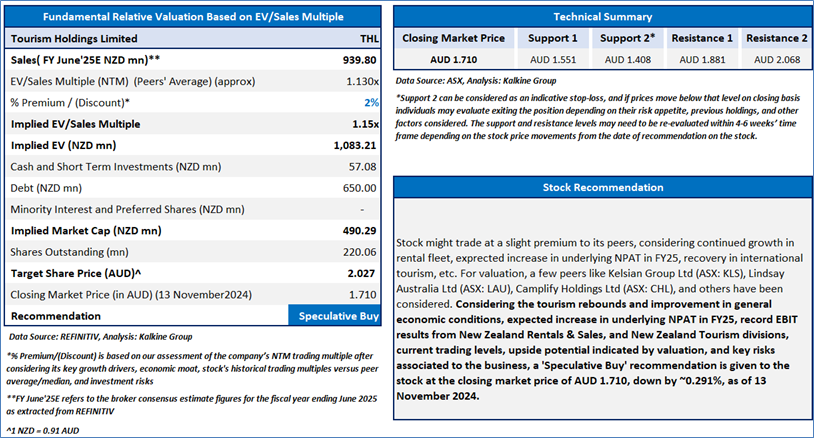Select the Closing Market Price AUD 1.710 cell
This screenshot has width=814, height=438.
pos(453,60)
